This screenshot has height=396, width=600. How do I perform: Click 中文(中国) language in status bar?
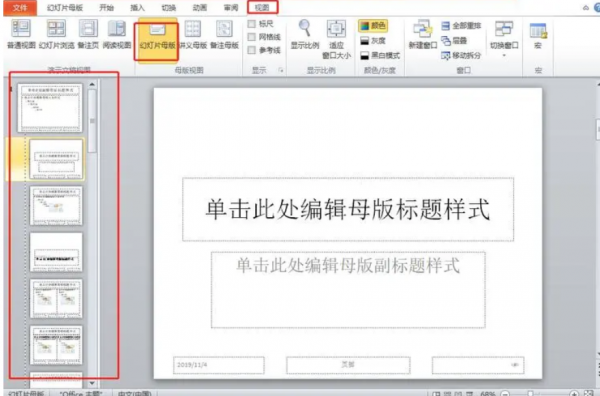(134, 393)
